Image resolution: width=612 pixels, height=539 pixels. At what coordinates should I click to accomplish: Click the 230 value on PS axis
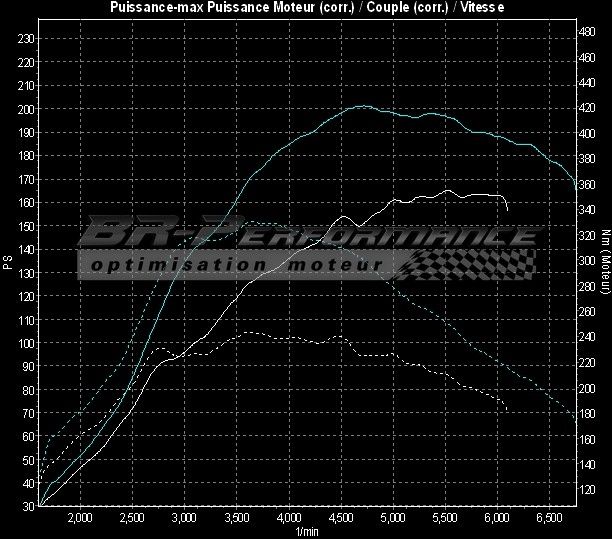[26, 38]
